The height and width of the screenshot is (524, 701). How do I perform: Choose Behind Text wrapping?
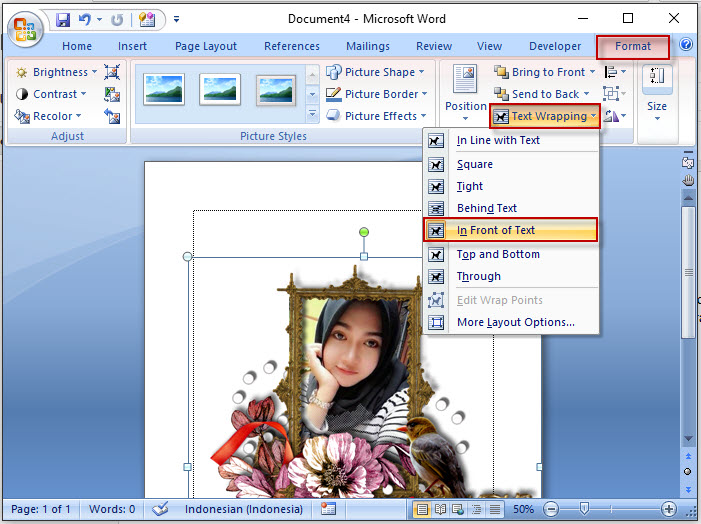point(511,208)
